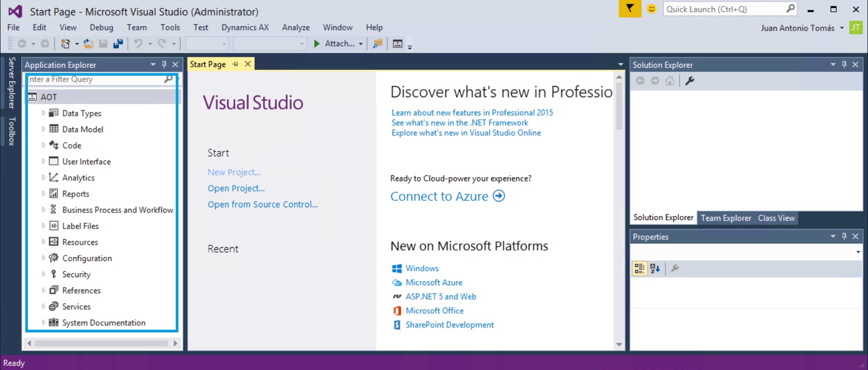Switch to the Class View tab
868x370 pixels.
(776, 218)
